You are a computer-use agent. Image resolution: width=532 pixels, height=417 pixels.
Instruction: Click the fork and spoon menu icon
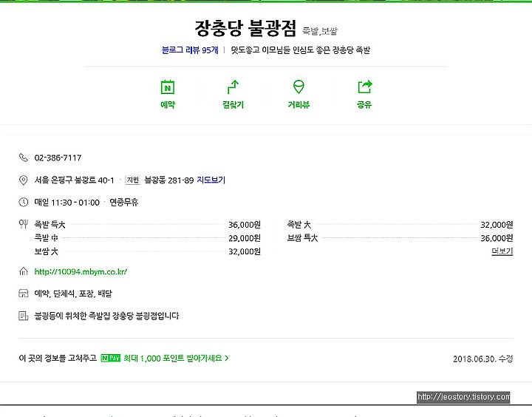(x=23, y=224)
